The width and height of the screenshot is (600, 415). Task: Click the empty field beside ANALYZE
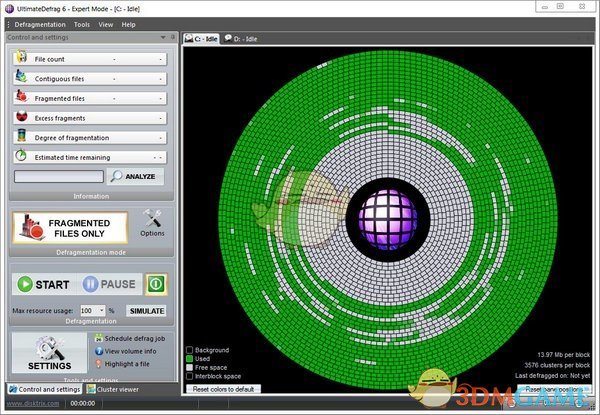pyautogui.click(x=58, y=177)
